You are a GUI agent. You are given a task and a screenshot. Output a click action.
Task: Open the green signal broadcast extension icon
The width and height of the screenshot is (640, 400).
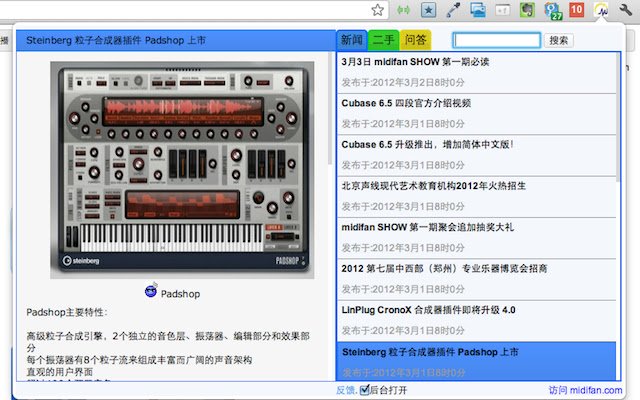point(403,10)
